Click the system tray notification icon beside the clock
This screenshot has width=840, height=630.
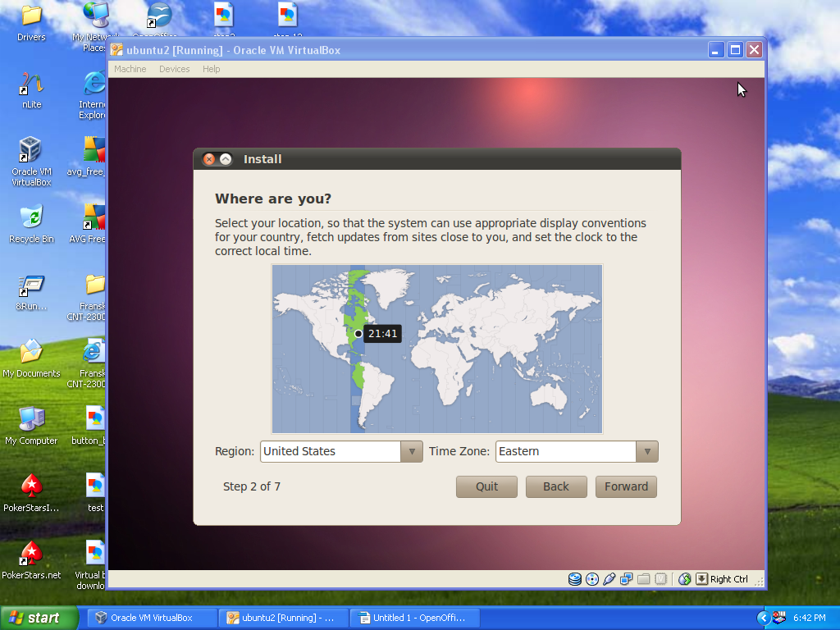click(779, 619)
